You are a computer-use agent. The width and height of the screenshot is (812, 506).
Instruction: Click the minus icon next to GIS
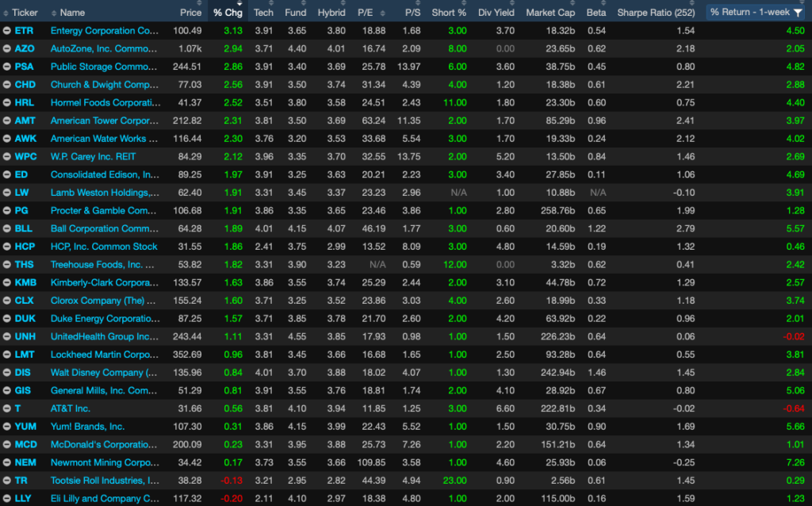coord(6,390)
